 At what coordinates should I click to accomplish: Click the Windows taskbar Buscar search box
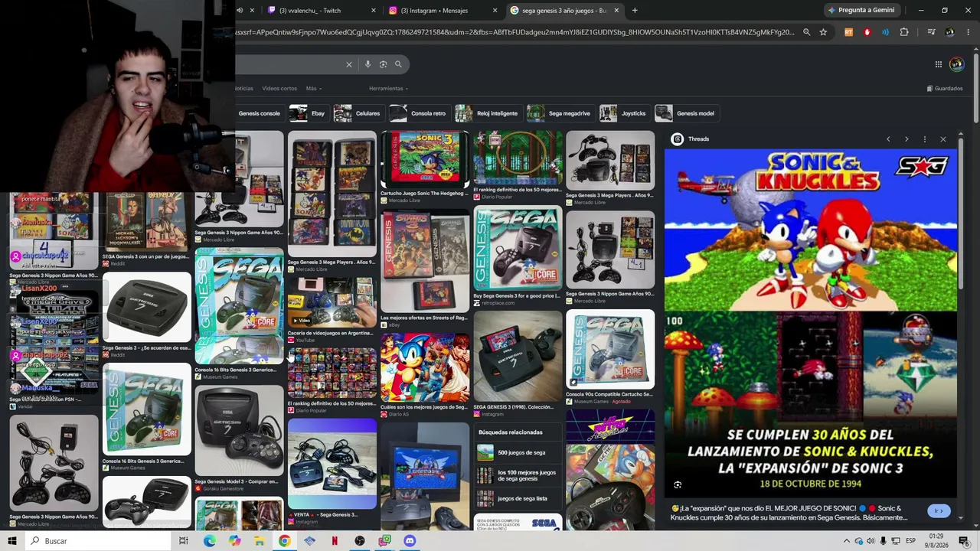[x=100, y=541]
